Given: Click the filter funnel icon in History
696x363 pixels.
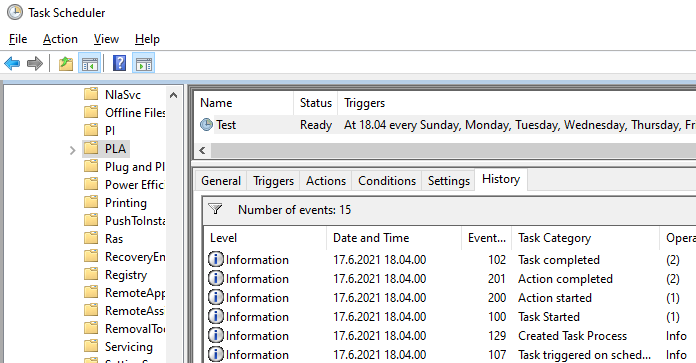Looking at the screenshot, I should [215, 209].
